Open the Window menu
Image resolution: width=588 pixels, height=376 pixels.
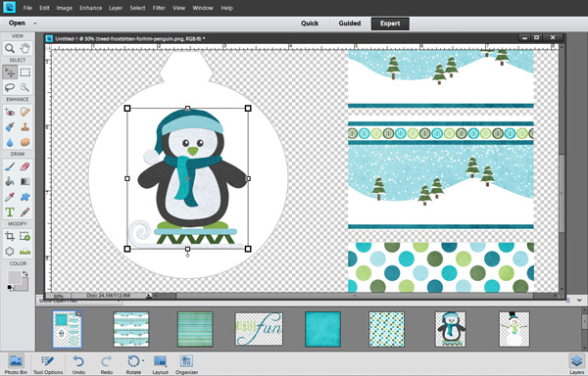pos(203,8)
